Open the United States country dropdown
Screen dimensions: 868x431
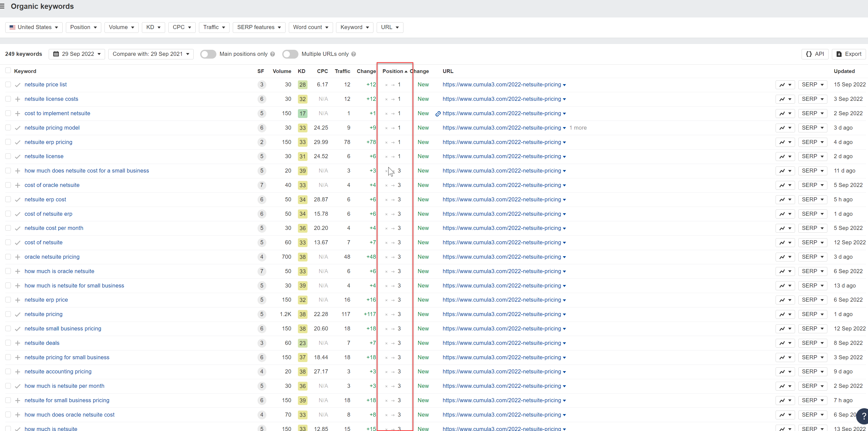[x=34, y=27]
